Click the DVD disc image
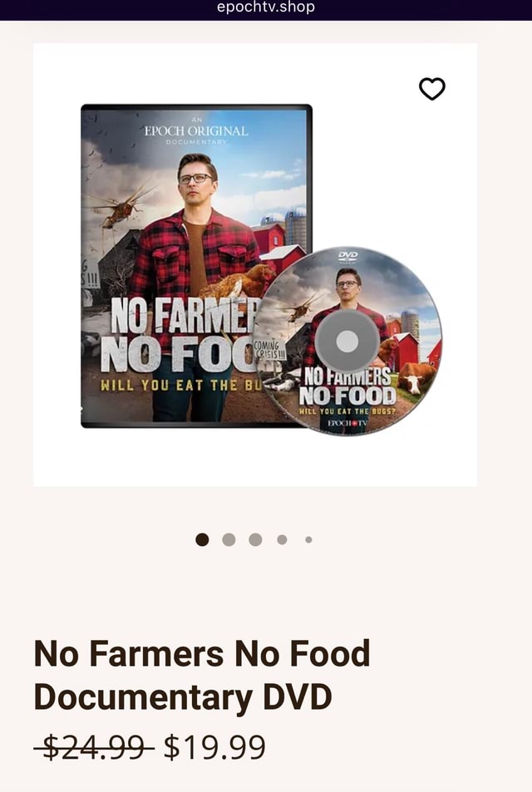Image resolution: width=532 pixels, height=792 pixels. click(347, 341)
